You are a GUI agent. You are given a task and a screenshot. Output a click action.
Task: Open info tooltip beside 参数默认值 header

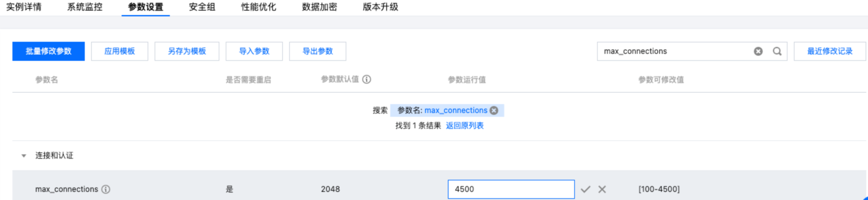coord(366,79)
